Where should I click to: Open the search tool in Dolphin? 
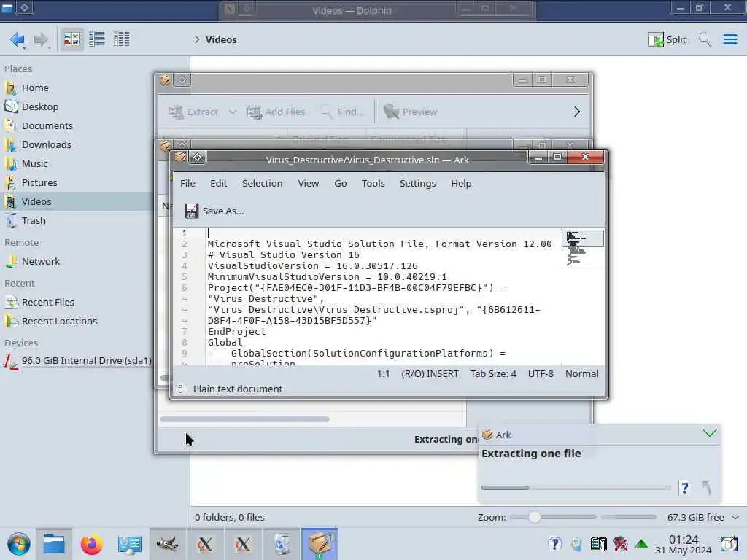[705, 39]
